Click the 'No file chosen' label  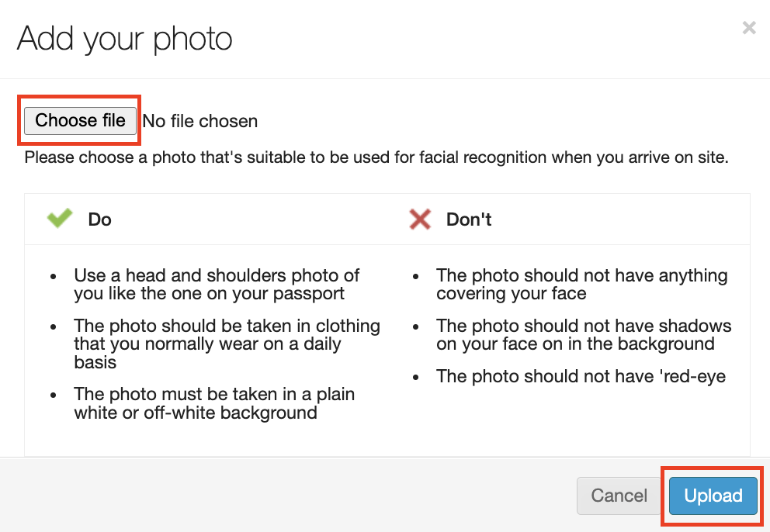200,121
